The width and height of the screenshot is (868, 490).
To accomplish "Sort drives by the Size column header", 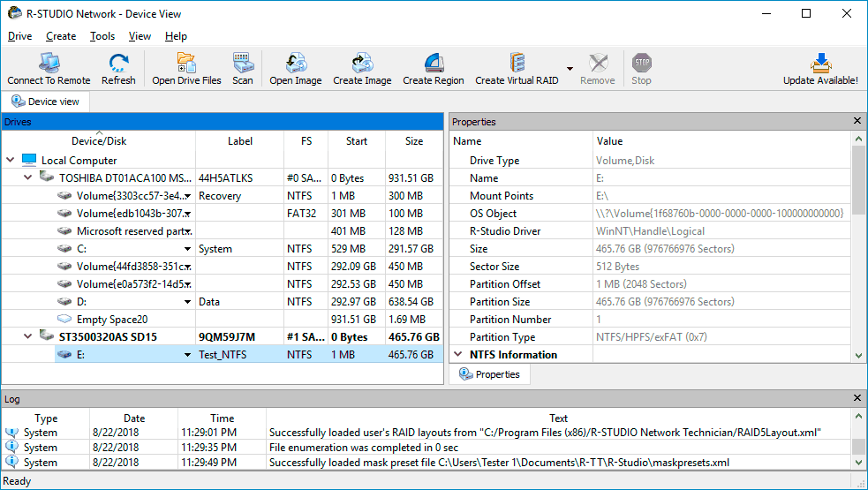I will pos(413,141).
